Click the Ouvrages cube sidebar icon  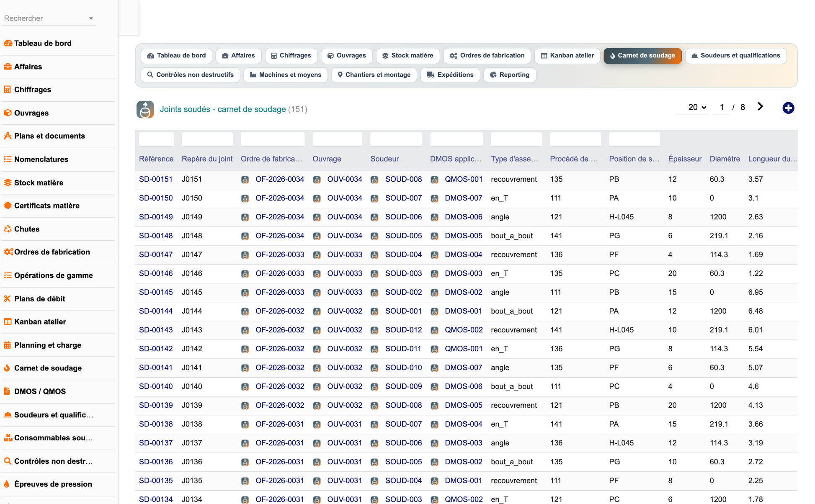8,113
